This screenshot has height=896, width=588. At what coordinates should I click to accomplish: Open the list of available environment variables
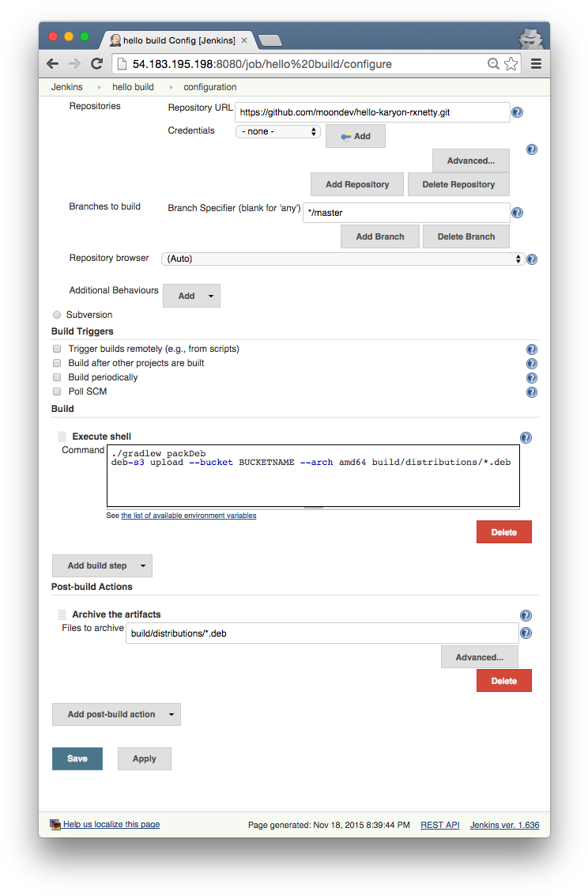pyautogui.click(x=188, y=516)
